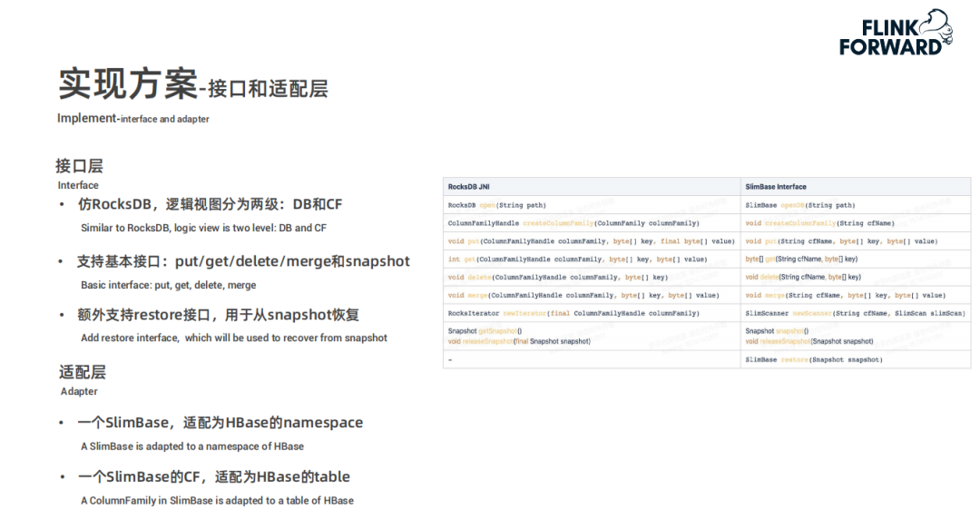The height and width of the screenshot is (520, 980).
Task: Click the SlimBase void merge row cell
Action: [856, 295]
